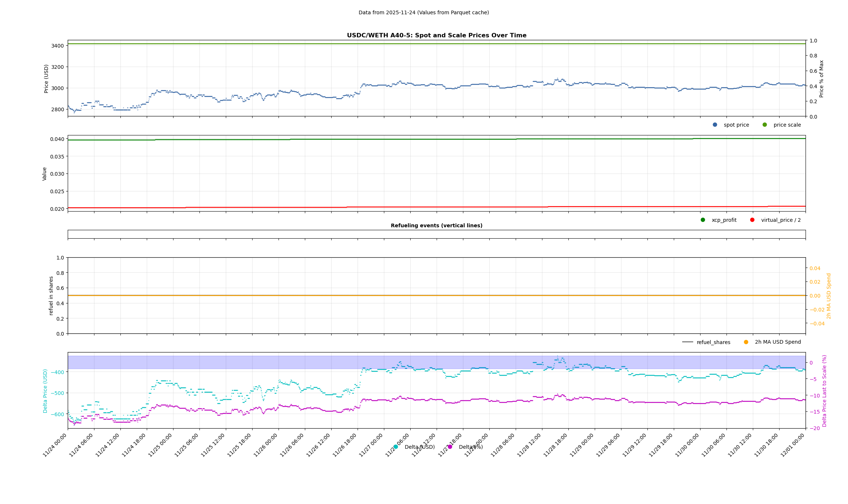
Task: Click the 2h MA USD Spend axis label
Action: (829, 296)
